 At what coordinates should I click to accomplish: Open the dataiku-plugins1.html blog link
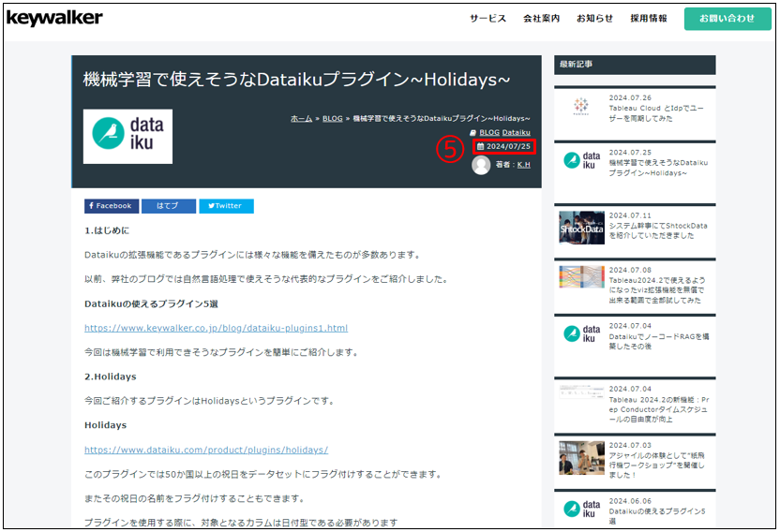216,328
